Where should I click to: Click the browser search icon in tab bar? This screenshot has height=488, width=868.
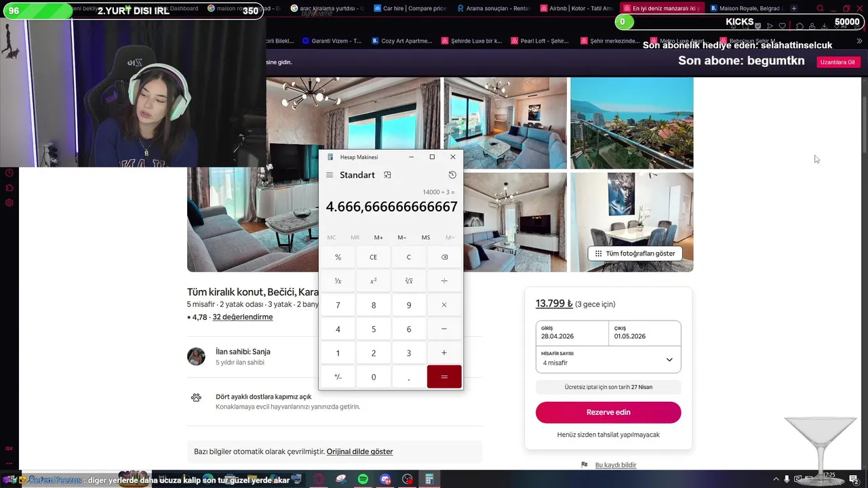(x=820, y=8)
